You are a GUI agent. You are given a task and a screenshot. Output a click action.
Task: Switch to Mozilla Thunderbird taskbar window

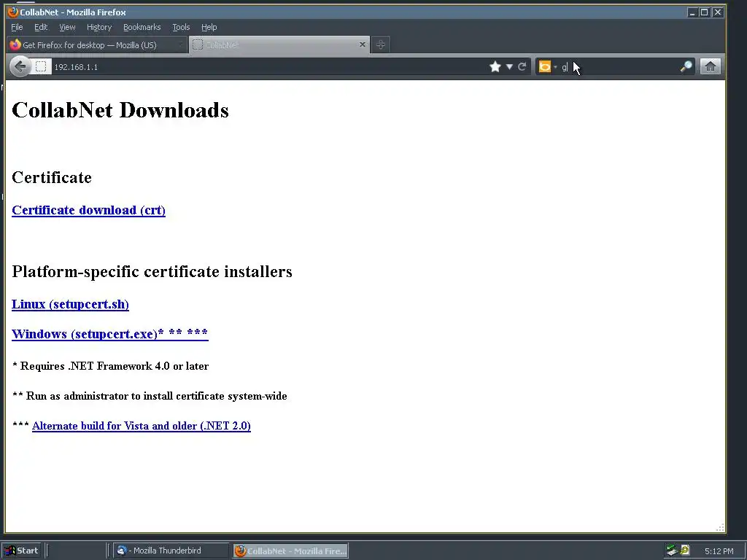coord(171,551)
